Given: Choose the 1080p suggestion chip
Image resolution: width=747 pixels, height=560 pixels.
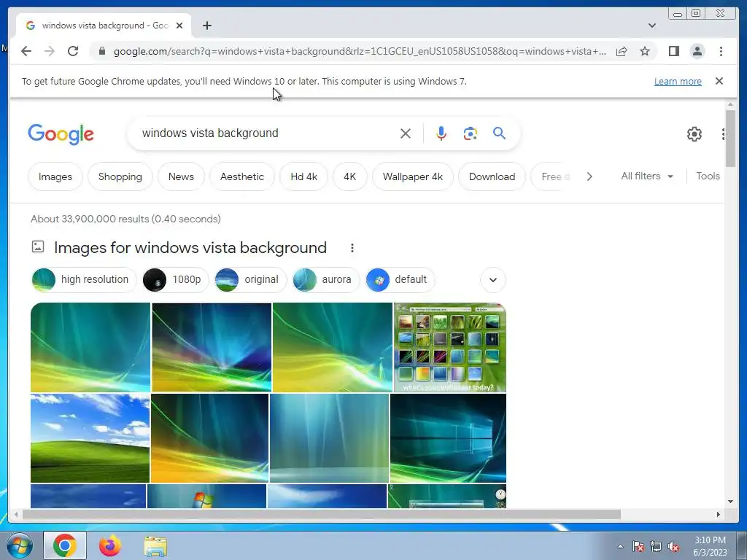Looking at the screenshot, I should (175, 279).
